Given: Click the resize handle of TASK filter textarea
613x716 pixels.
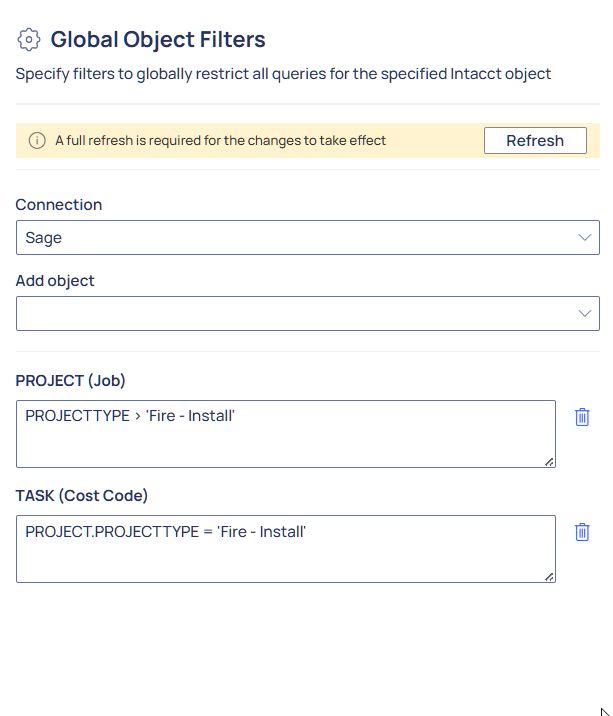Looking at the screenshot, I should click(x=549, y=577).
